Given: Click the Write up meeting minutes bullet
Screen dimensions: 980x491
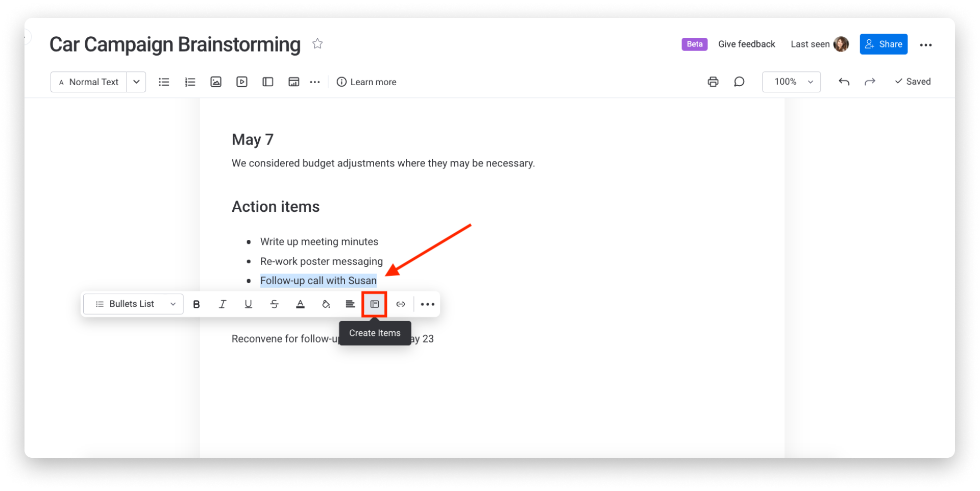Looking at the screenshot, I should pyautogui.click(x=319, y=241).
